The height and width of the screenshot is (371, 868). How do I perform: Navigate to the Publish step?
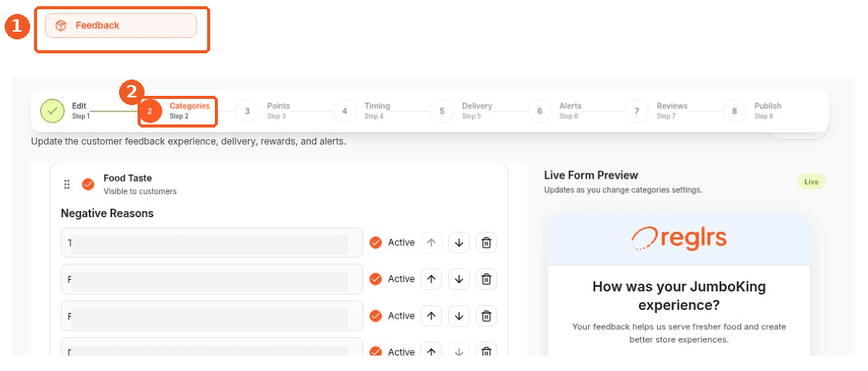[753, 111]
